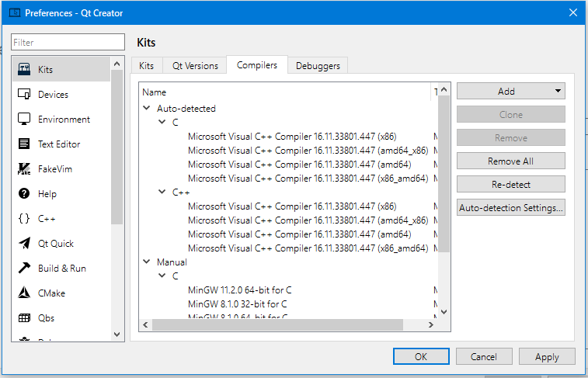
Task: Open the Devices settings category
Action: tap(53, 95)
